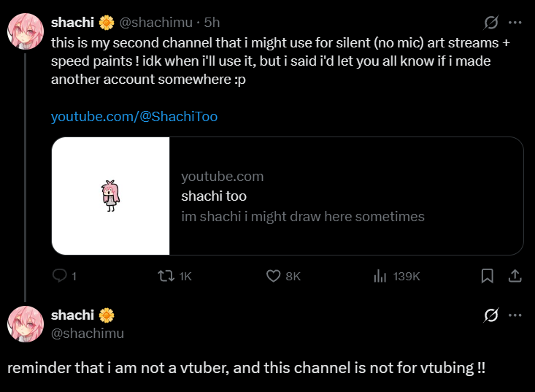Repost the second channel announcement
Screen dimensions: 535x392
(x=166, y=276)
